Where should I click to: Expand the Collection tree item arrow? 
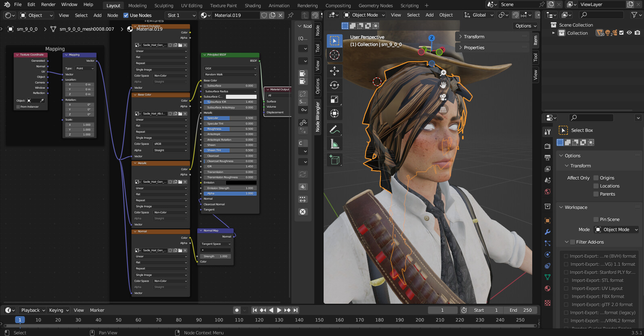pos(553,33)
